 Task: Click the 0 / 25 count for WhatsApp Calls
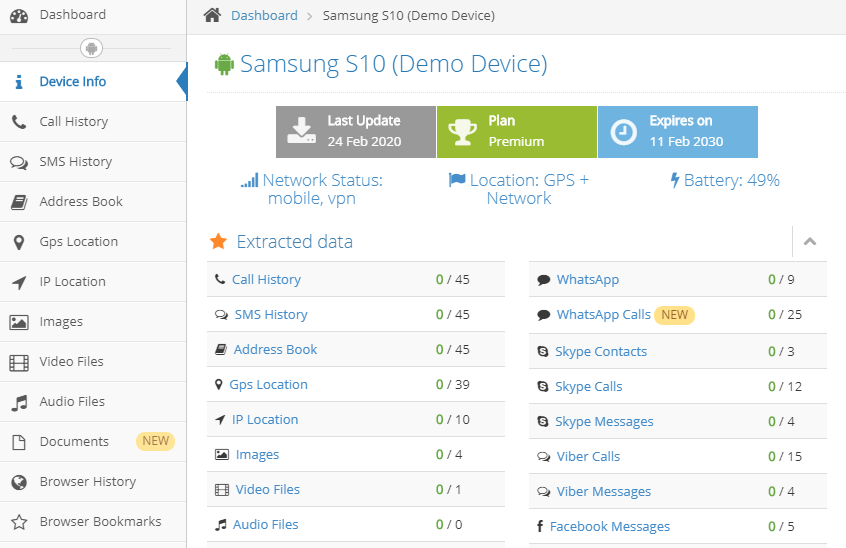tap(785, 314)
